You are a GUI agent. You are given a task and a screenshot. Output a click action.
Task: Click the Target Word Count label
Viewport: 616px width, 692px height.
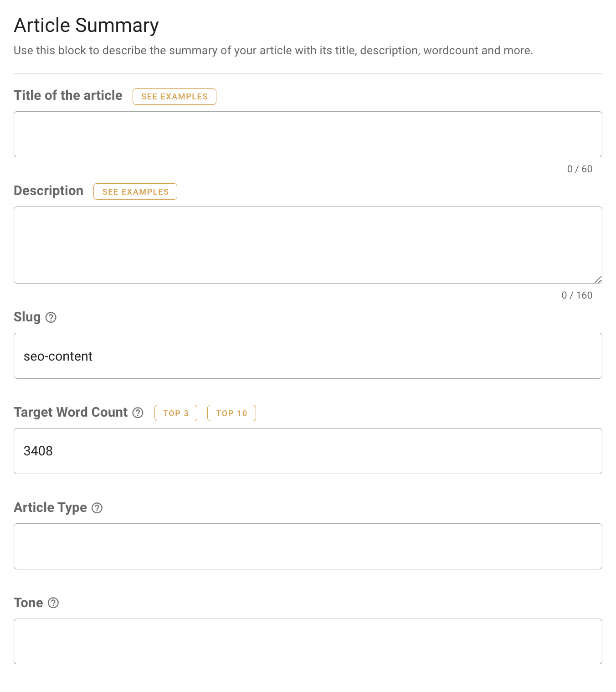(x=70, y=412)
